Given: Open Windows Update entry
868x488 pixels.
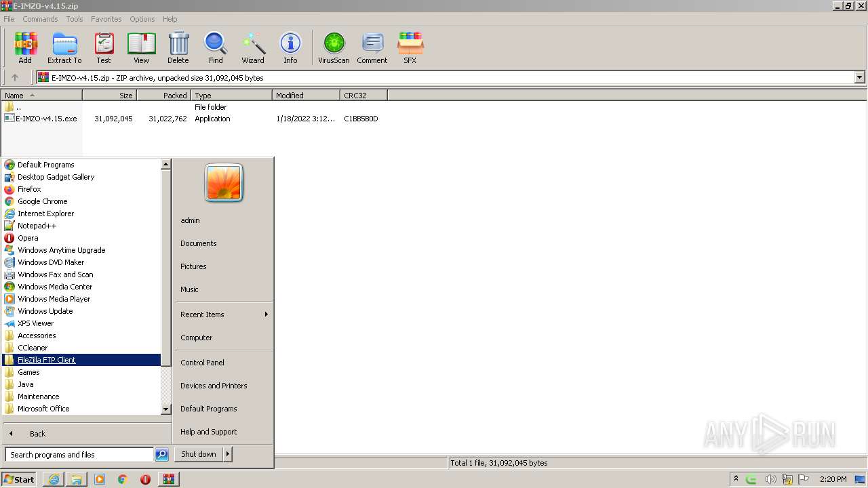Looking at the screenshot, I should (81, 311).
